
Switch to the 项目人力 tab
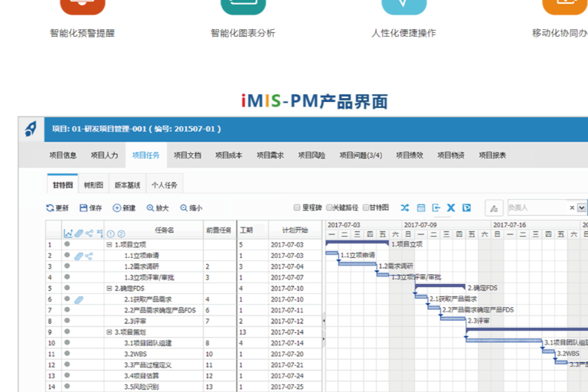pyautogui.click(x=104, y=155)
